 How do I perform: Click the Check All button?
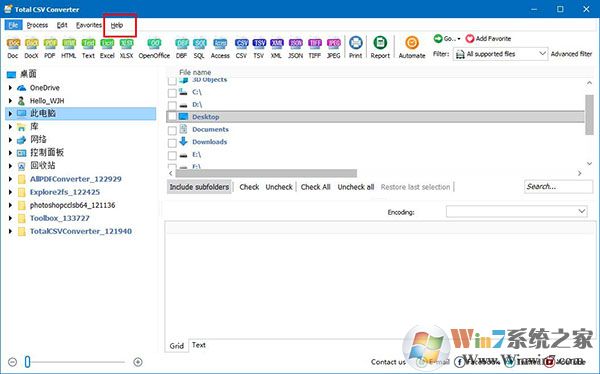315,187
